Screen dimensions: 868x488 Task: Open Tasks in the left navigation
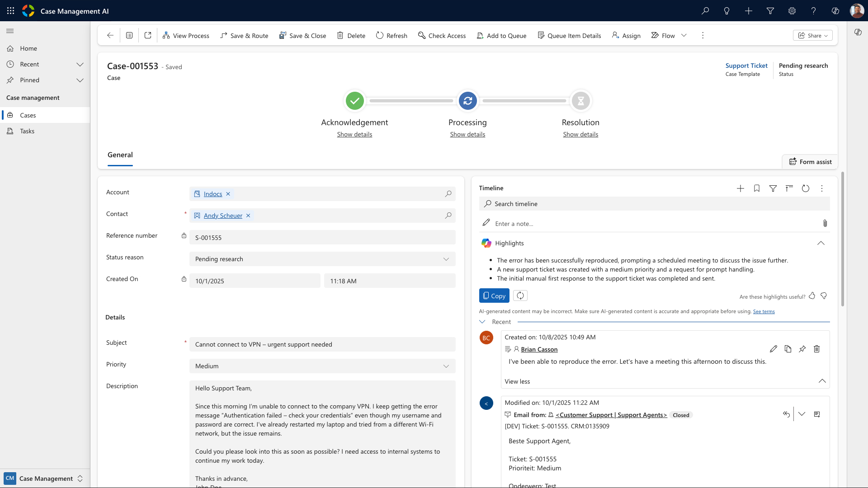click(27, 131)
